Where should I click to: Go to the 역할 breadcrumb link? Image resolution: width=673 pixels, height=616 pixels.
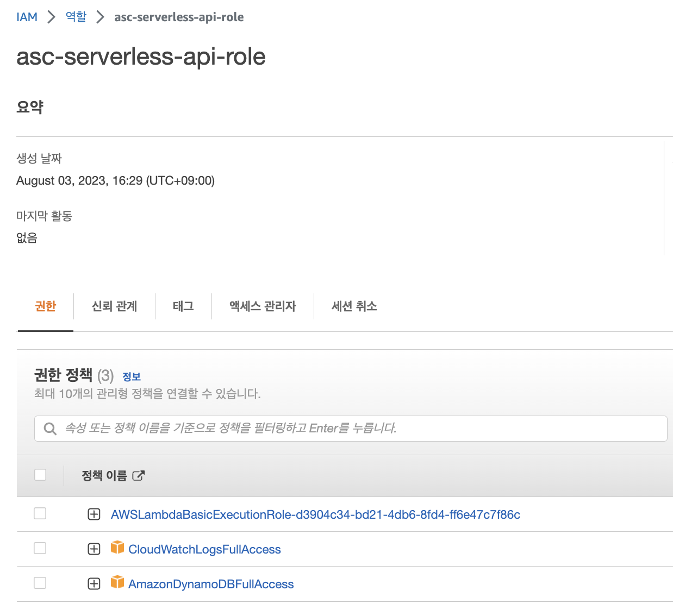pos(76,17)
